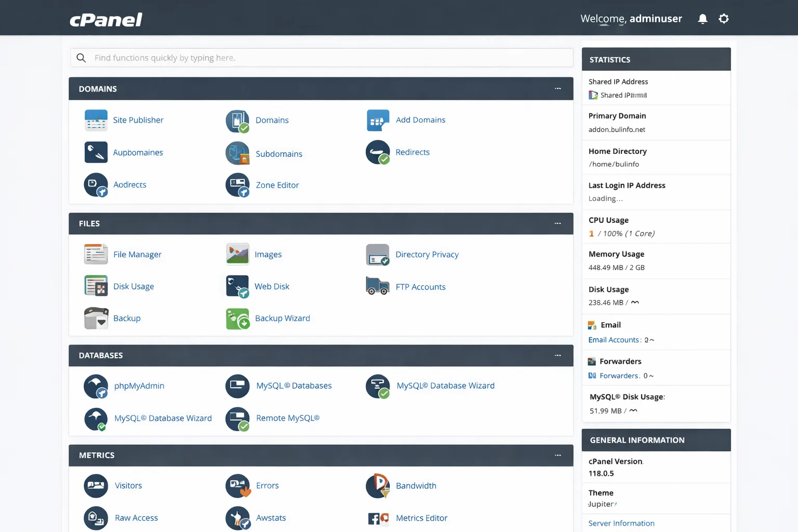Screen dimensions: 798x532
Task: Click the Directory Privacy link text
Action: (427, 255)
